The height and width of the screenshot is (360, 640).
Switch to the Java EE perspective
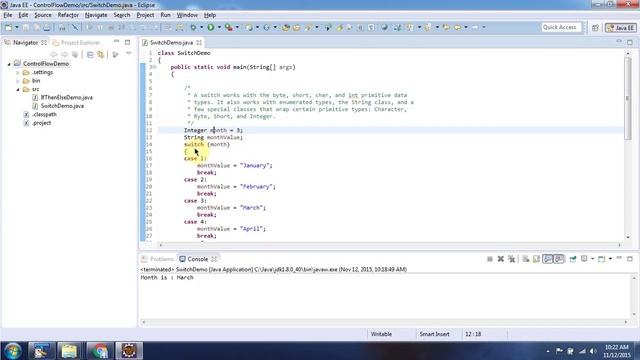point(621,27)
